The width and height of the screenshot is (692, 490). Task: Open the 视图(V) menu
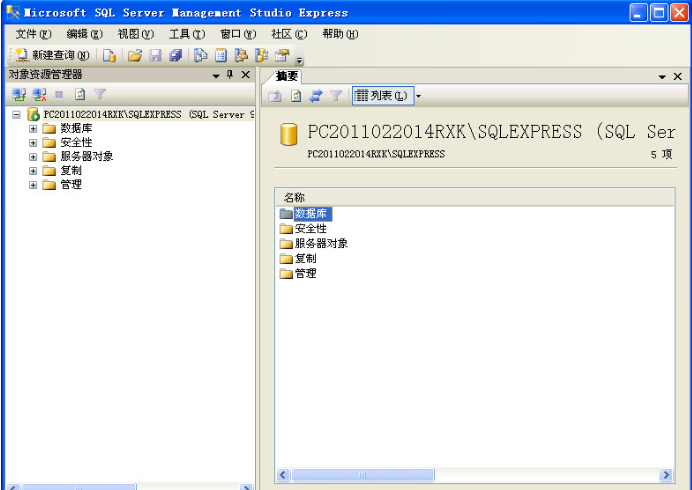(135, 34)
